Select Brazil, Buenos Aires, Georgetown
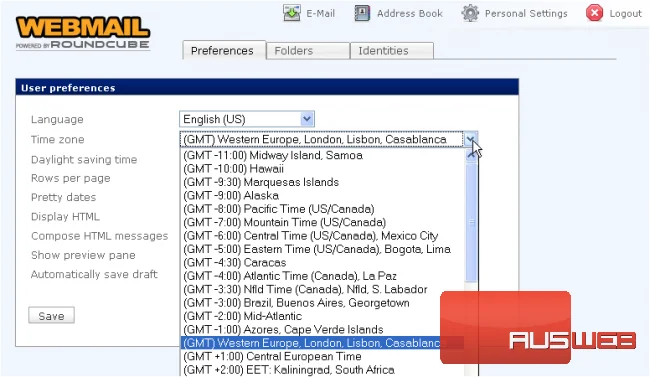650x377 pixels. [323, 303]
